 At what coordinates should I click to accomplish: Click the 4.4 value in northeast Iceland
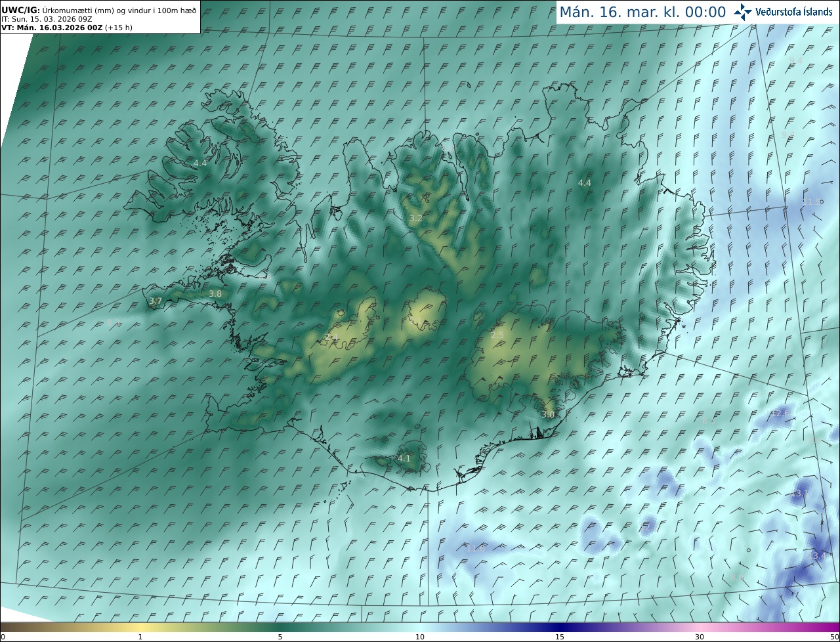[584, 182]
